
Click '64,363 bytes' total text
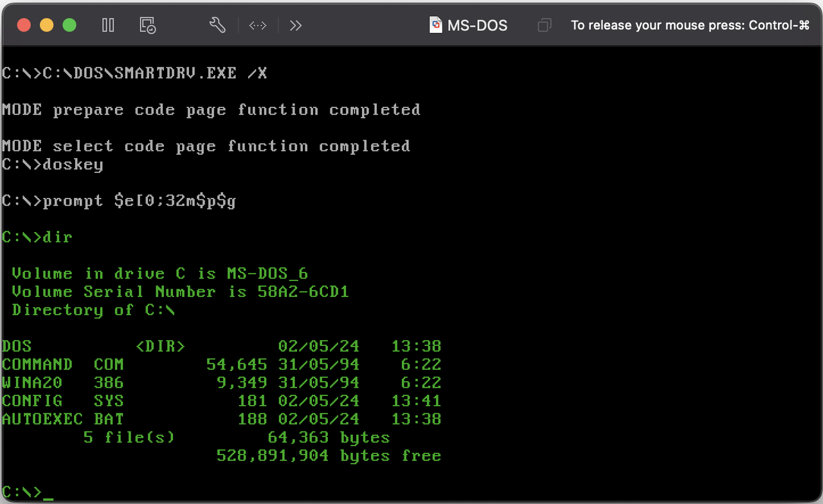pos(329,438)
